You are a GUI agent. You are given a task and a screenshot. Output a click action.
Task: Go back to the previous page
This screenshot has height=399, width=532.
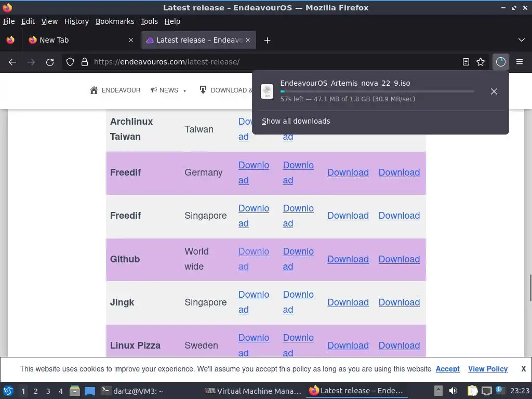(12, 62)
